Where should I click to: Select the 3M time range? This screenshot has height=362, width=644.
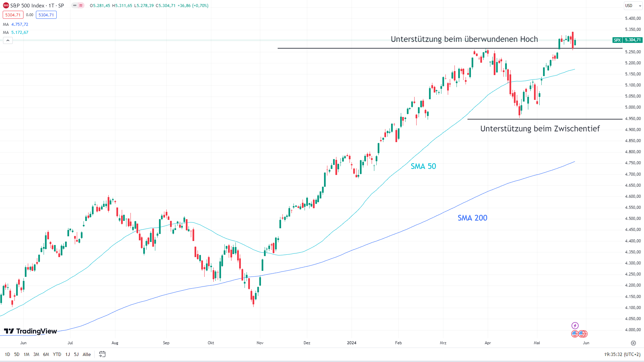pyautogui.click(x=36, y=354)
